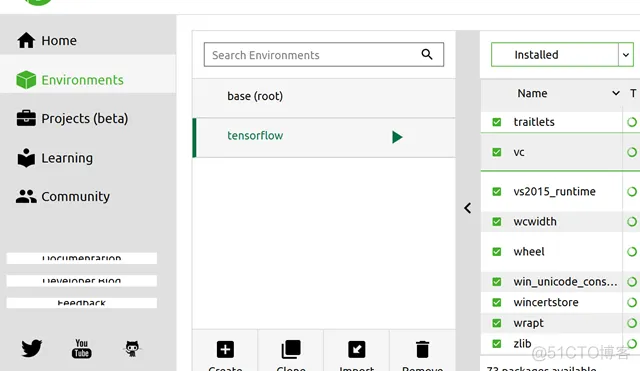Click the search magnifier icon
This screenshot has height=371, width=640.
[427, 54]
